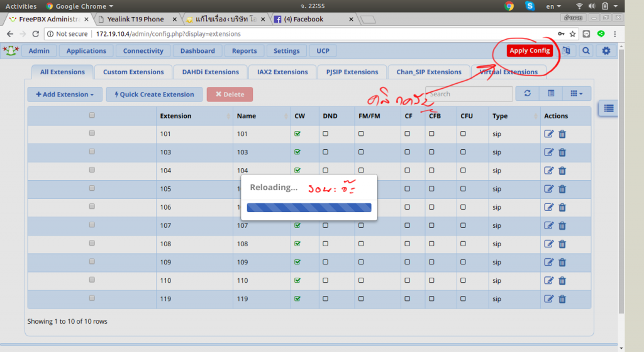Delete extension 119 using trash icon
The image size is (644, 352).
[x=562, y=298]
